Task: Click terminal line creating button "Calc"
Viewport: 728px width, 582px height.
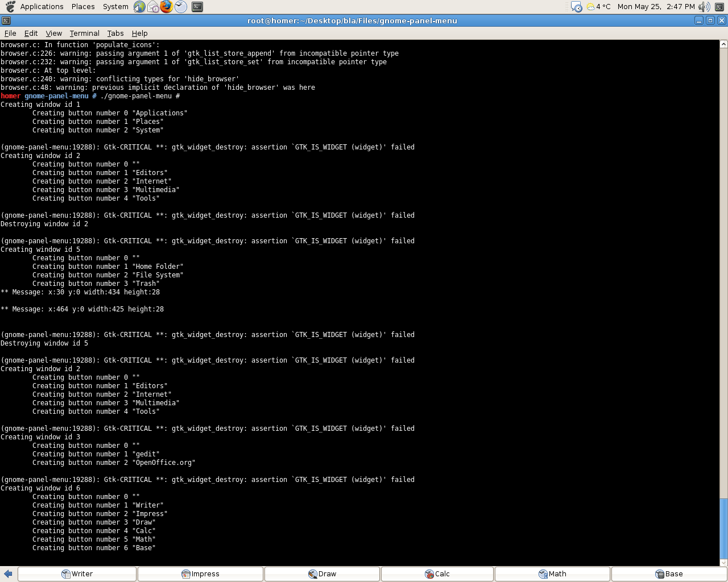Action: point(94,531)
